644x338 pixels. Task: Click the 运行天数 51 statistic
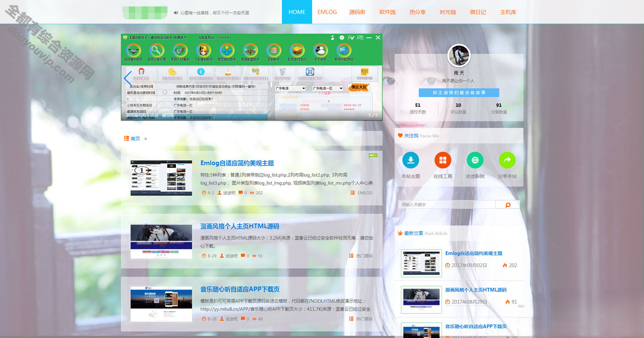[418, 109]
